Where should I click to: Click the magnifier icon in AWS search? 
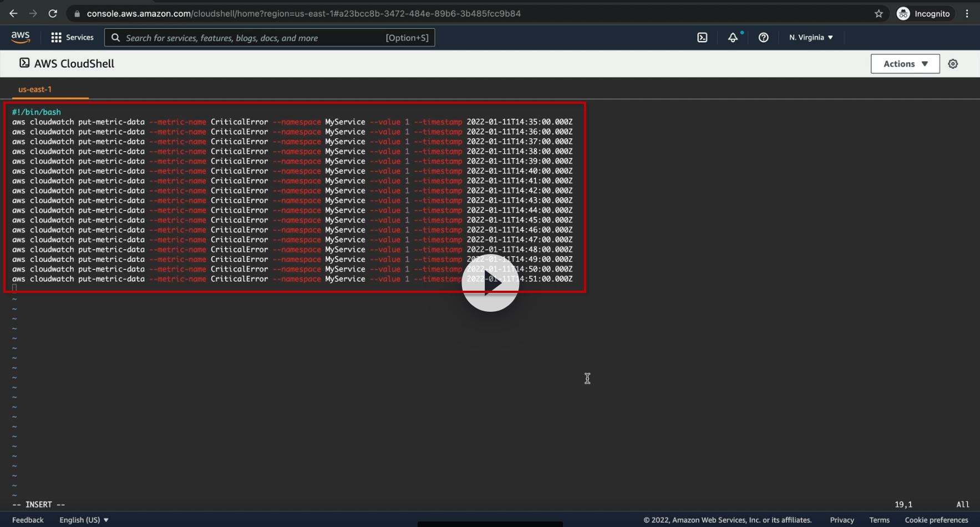pos(115,38)
